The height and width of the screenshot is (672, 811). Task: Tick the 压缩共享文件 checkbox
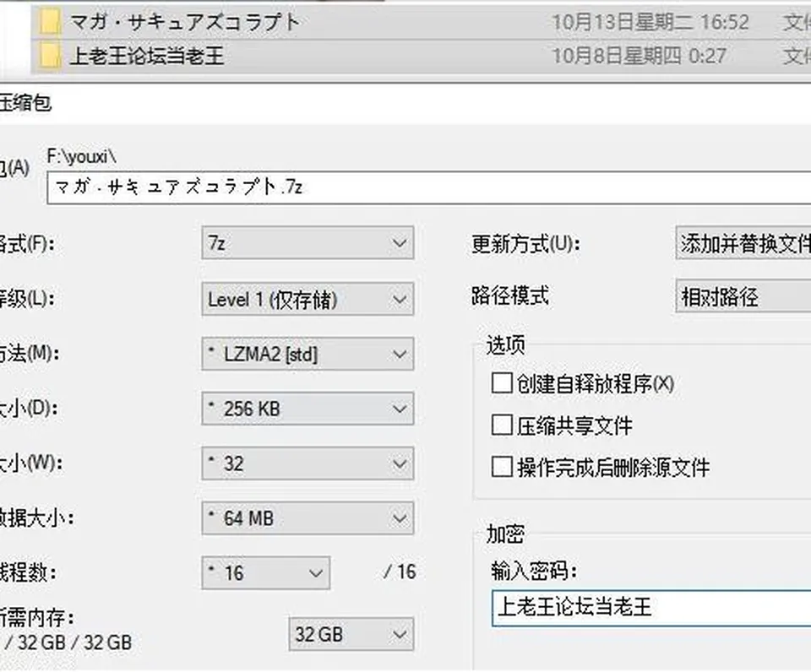click(502, 425)
